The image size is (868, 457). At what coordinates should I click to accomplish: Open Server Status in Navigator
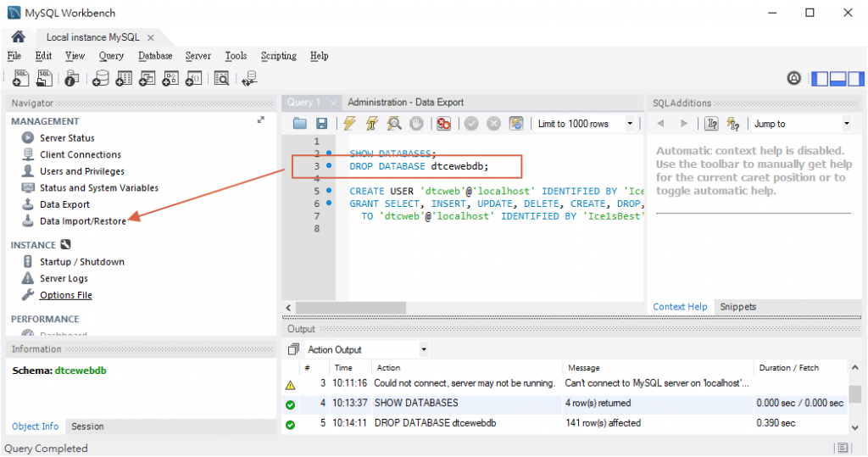pyautogui.click(x=67, y=138)
